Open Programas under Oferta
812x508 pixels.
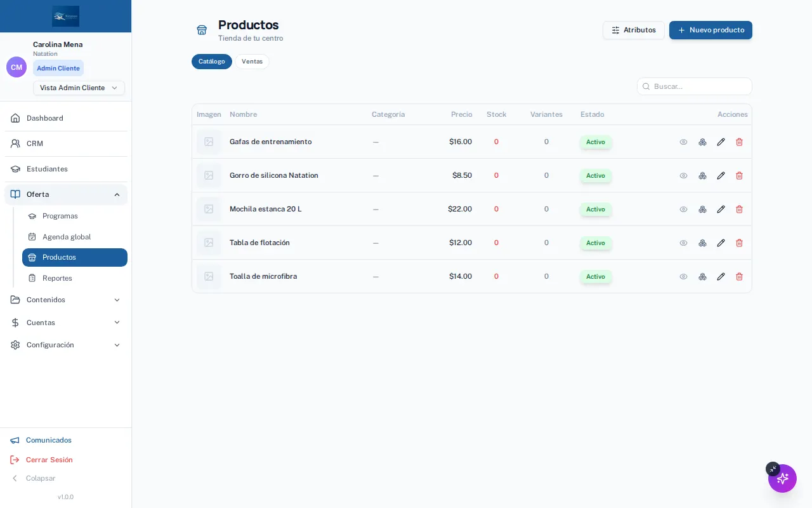(x=75, y=216)
